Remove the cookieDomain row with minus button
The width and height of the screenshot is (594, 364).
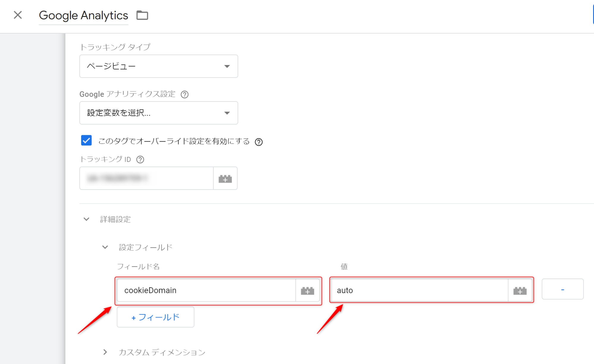[x=563, y=289]
